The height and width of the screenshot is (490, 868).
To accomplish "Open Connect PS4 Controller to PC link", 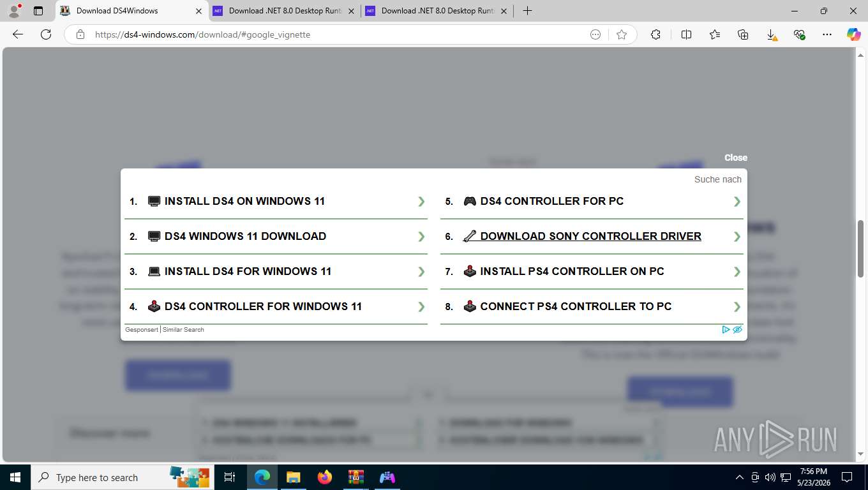I will click(x=576, y=306).
